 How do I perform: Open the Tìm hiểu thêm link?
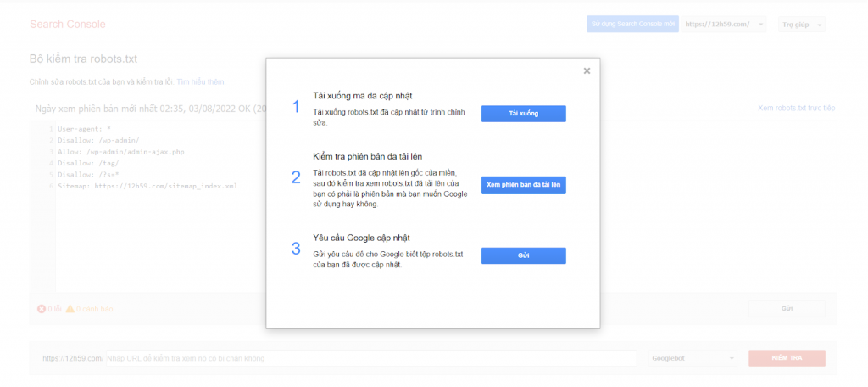click(200, 82)
